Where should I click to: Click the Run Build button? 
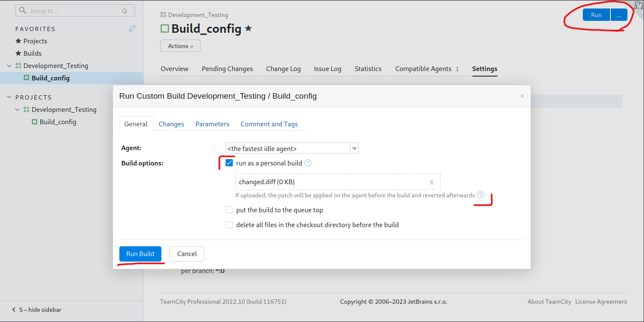140,254
